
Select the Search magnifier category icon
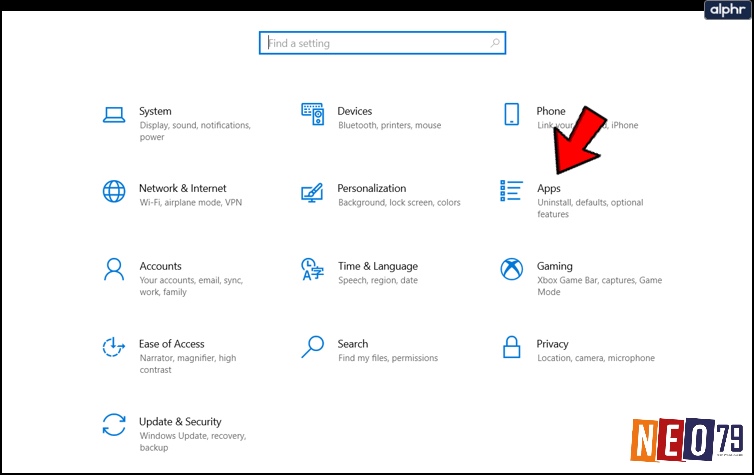click(x=313, y=347)
